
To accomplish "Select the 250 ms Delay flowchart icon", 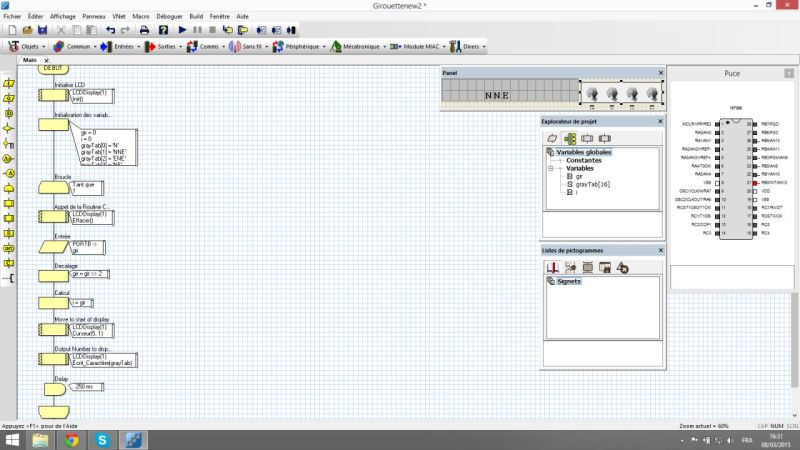I will [55, 389].
